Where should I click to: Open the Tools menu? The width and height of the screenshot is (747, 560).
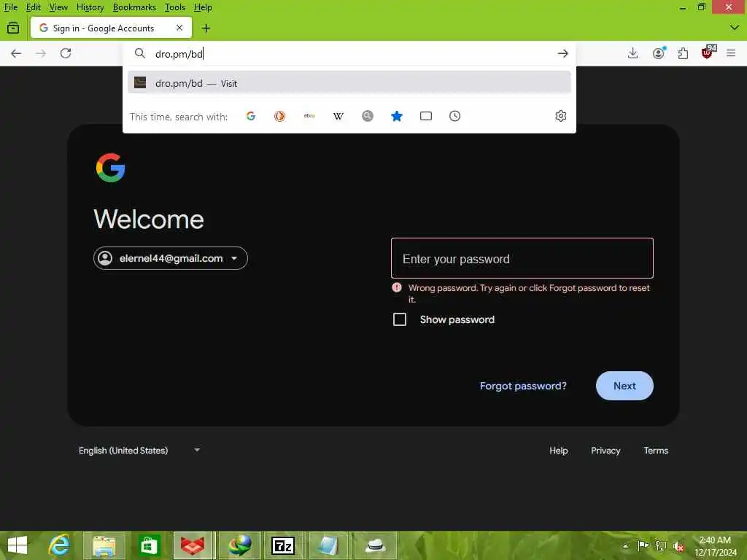175,7
